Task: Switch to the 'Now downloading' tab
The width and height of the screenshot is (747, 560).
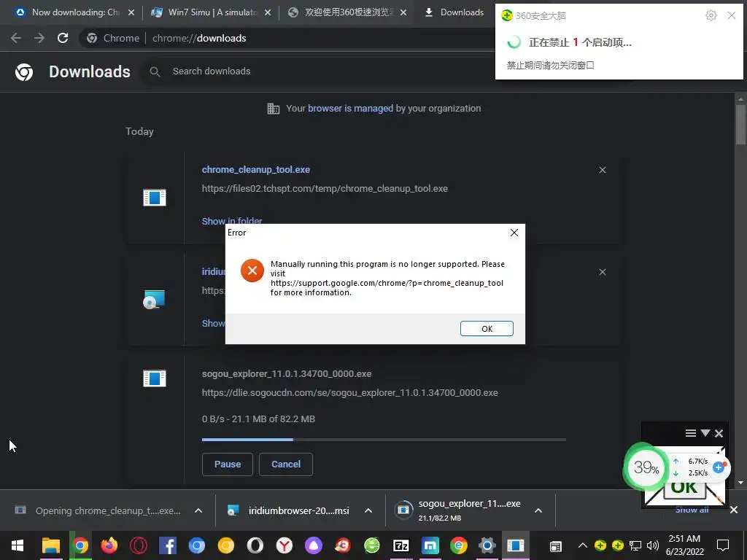Action: click(71, 12)
